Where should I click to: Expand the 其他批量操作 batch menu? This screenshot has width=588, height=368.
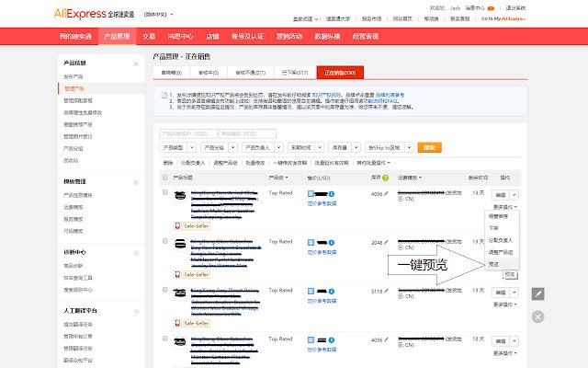click(x=374, y=163)
